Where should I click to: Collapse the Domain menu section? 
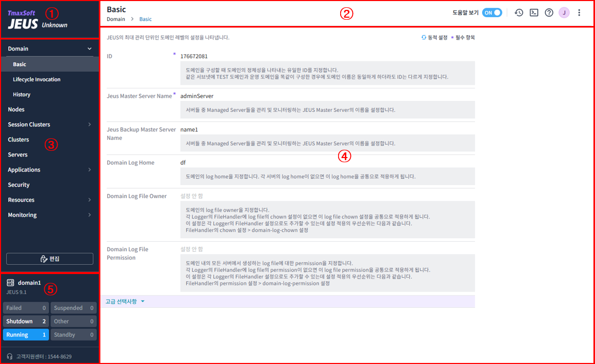coord(89,49)
